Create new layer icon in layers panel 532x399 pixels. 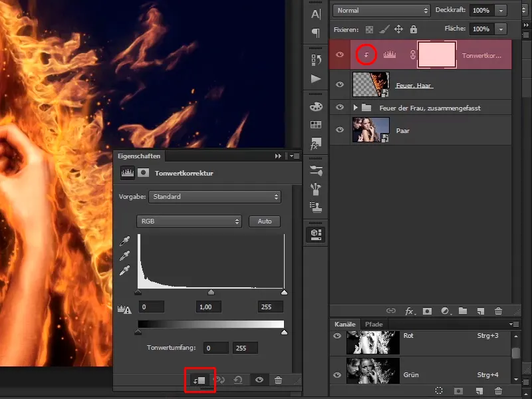(x=480, y=311)
